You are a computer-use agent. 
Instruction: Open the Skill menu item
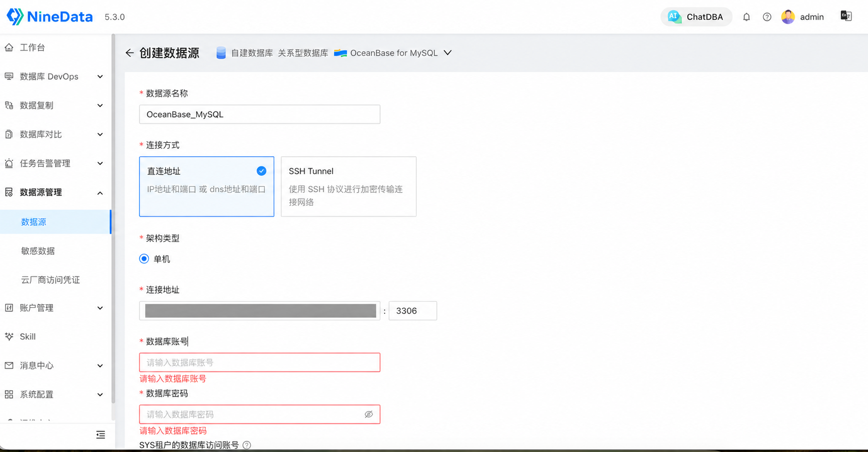pyautogui.click(x=55, y=337)
